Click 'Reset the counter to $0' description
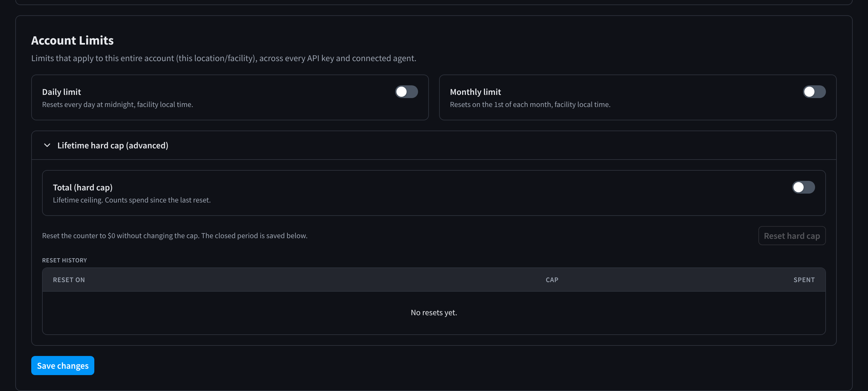868x391 pixels. point(175,236)
